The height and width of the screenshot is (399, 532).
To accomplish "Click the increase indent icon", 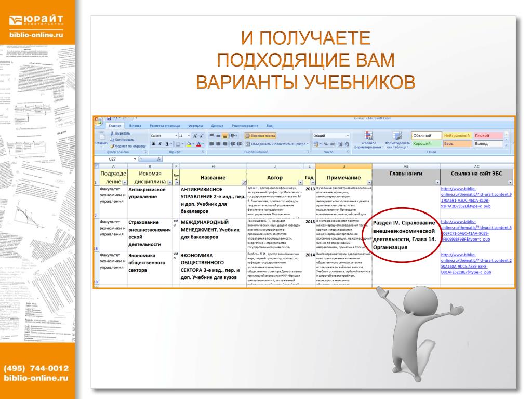I will (239, 144).
